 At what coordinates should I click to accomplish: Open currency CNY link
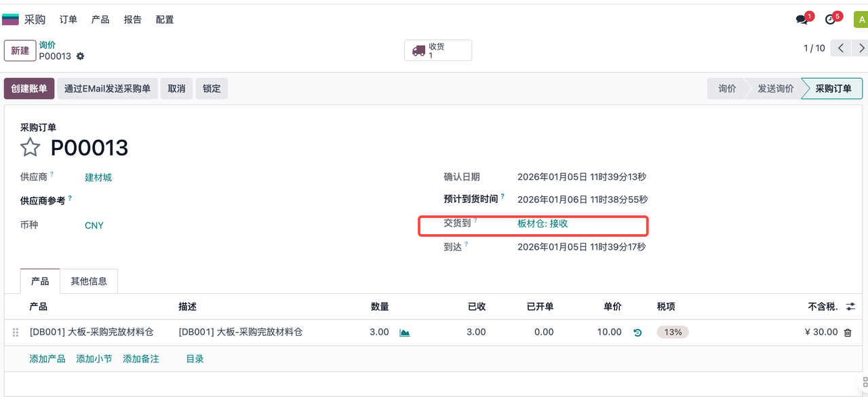click(x=94, y=225)
